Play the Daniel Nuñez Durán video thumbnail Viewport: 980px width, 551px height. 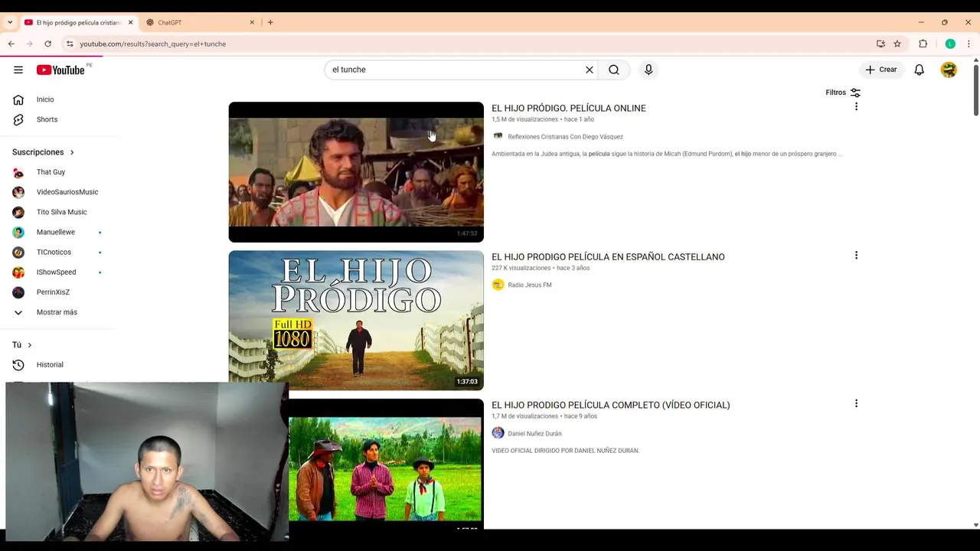pos(386,464)
